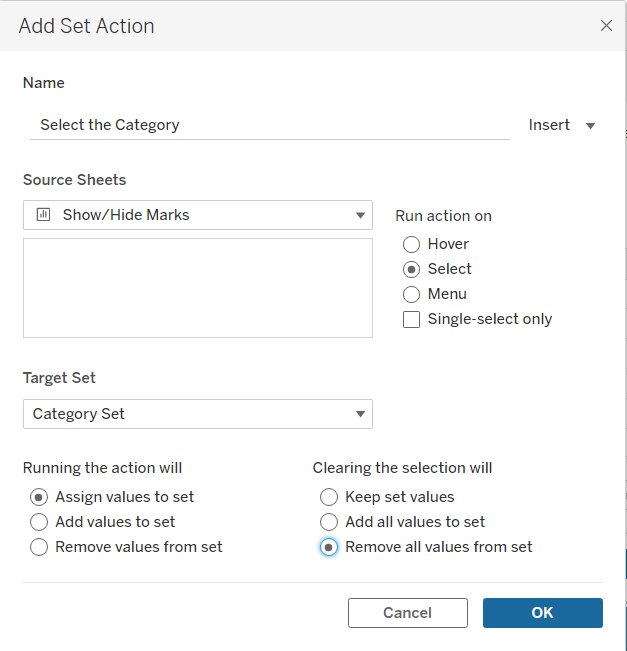Choose Add all values to set
The image size is (627, 651).
tap(329, 522)
